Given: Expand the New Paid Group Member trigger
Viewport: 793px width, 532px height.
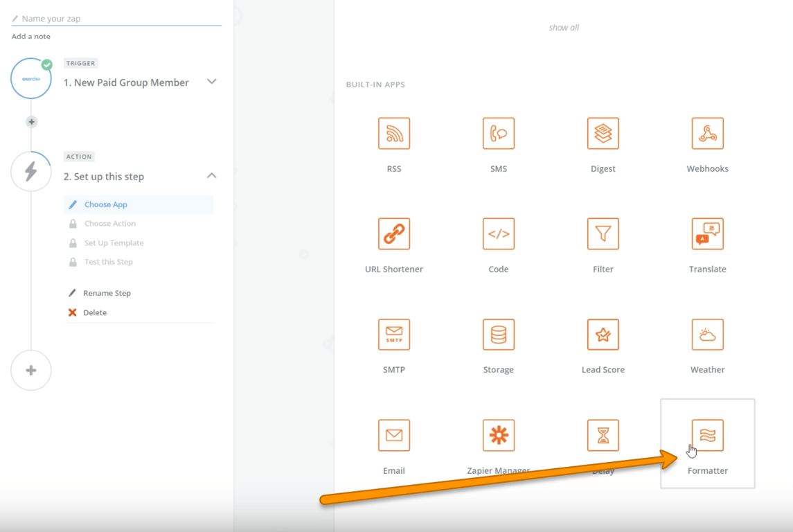Looking at the screenshot, I should click(x=212, y=82).
